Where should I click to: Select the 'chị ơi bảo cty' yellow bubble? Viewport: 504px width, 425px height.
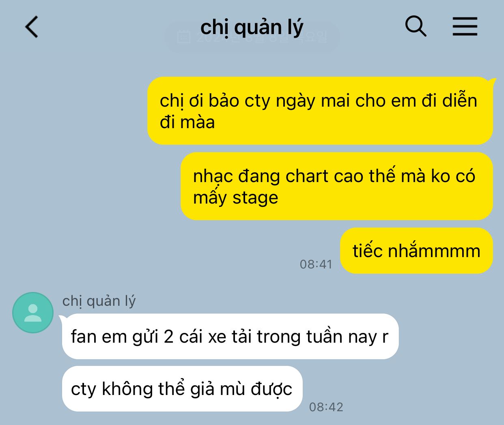[x=320, y=111]
